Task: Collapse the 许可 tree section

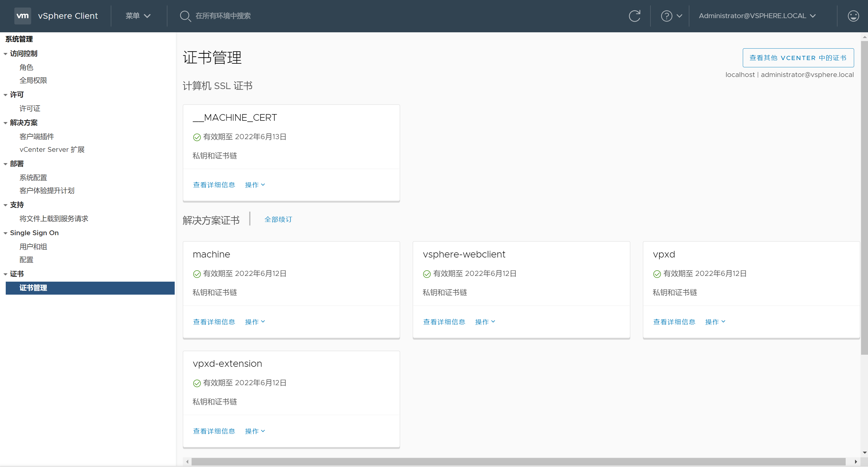Action: click(x=5, y=95)
